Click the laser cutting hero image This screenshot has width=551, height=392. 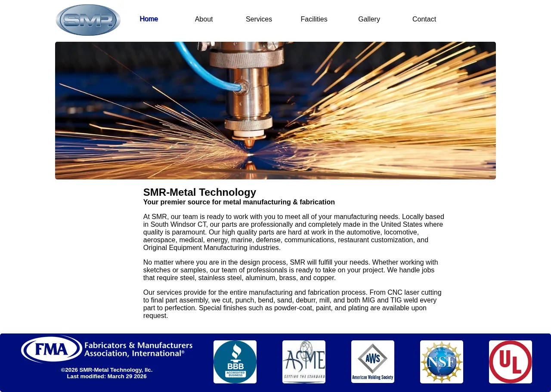(x=275, y=111)
